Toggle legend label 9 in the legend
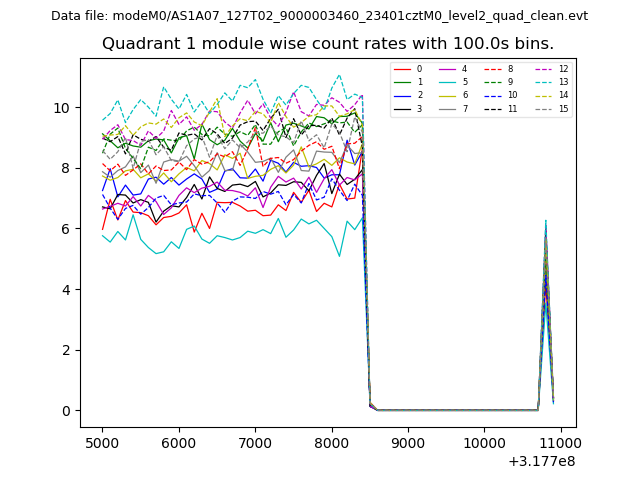640x480 pixels. pos(511,82)
